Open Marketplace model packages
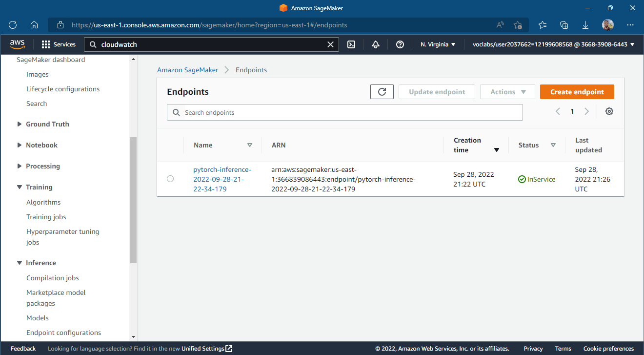644x355 pixels. (56, 298)
